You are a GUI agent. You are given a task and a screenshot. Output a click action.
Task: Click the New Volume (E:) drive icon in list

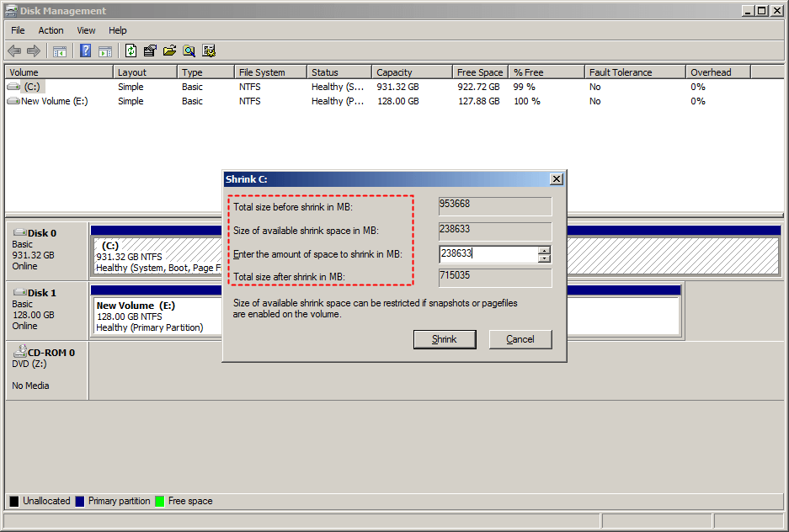coord(13,101)
